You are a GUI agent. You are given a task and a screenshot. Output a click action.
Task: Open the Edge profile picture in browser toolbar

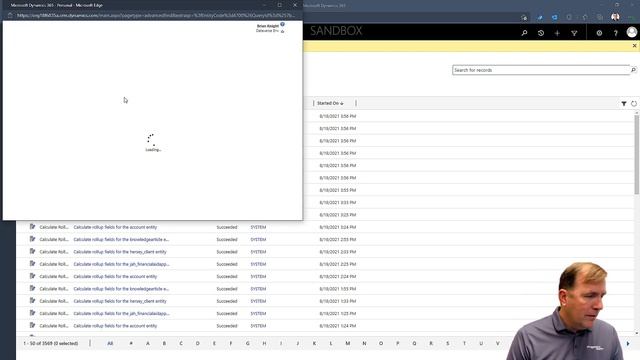[x=616, y=17]
